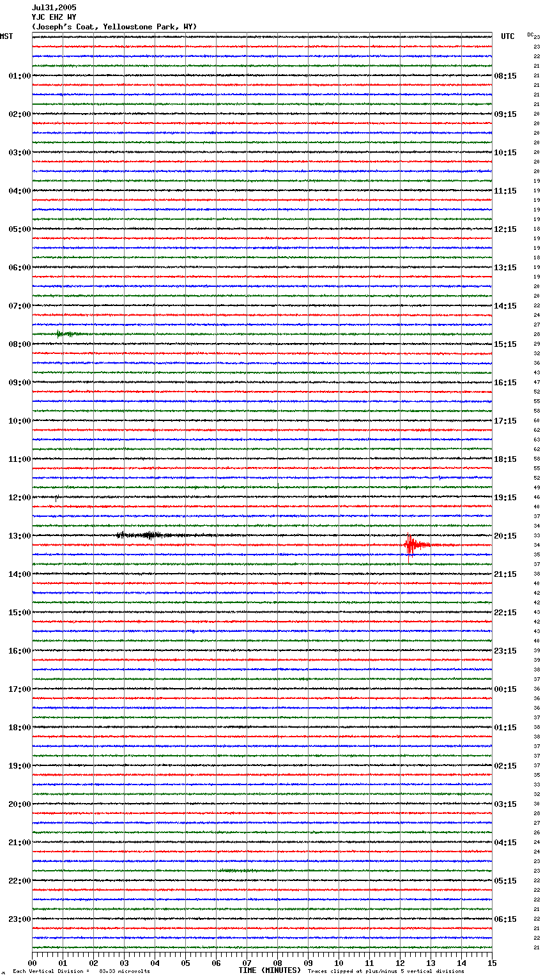Click the TIME (MINUTES) axis title
The image size is (543, 980).
tap(270, 970)
